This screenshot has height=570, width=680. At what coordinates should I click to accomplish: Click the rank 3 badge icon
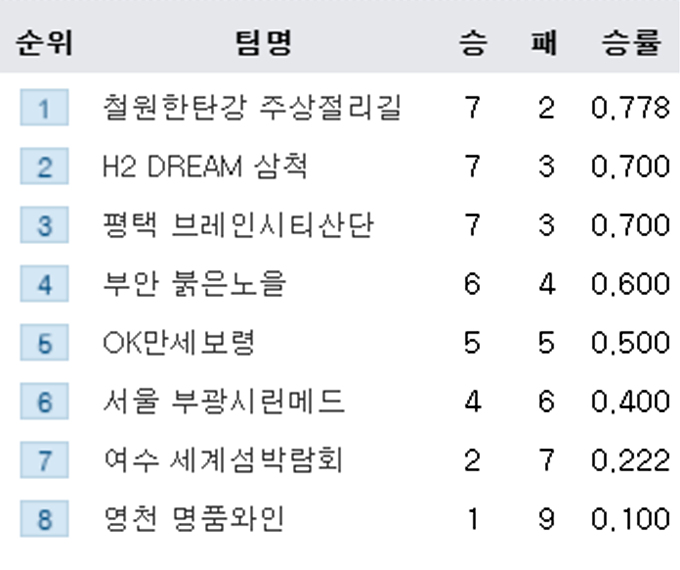[x=44, y=225]
